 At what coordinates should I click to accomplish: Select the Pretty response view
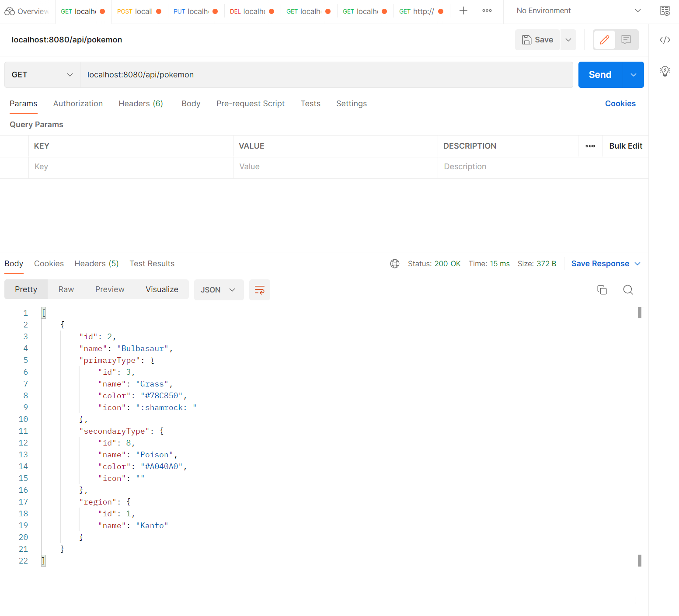click(26, 289)
